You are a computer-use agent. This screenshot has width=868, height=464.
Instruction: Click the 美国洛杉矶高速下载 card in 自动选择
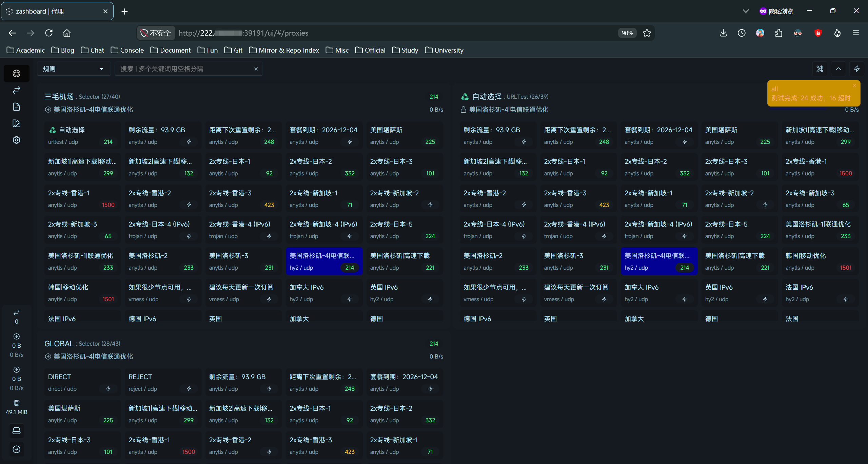739,262
